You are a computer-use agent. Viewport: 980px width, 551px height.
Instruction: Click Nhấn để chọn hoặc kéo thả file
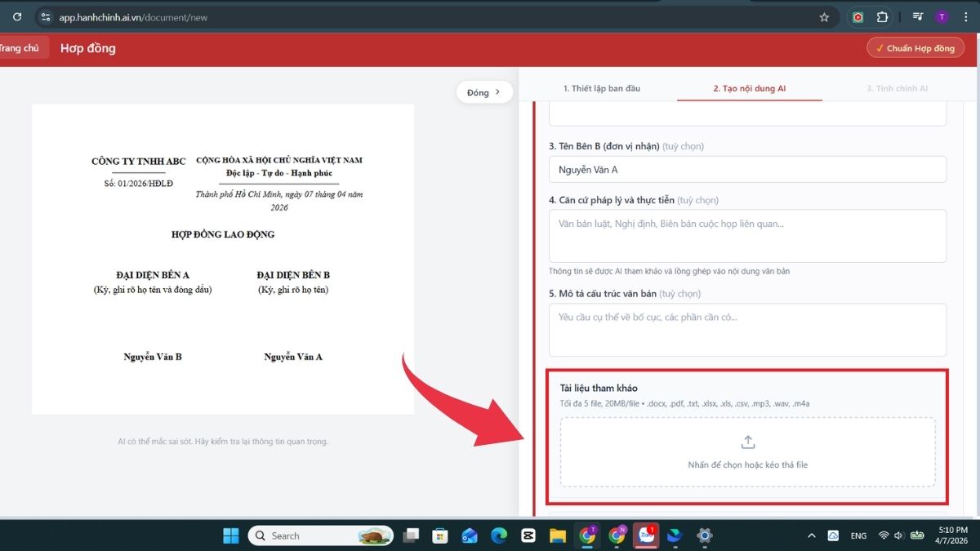(747, 464)
